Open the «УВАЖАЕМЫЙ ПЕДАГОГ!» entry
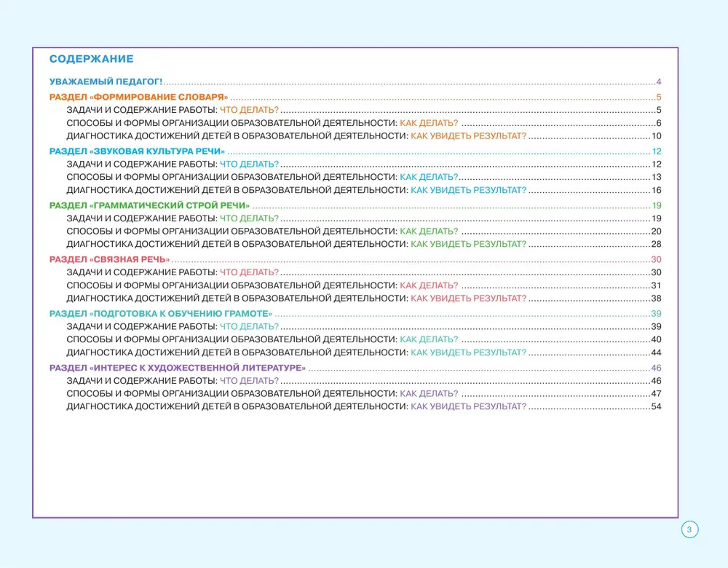The width and height of the screenshot is (728, 568). click(x=106, y=82)
